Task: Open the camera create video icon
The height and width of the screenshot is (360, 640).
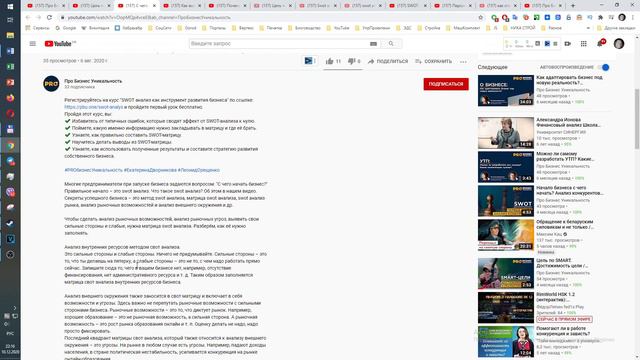Action: tap(567, 44)
